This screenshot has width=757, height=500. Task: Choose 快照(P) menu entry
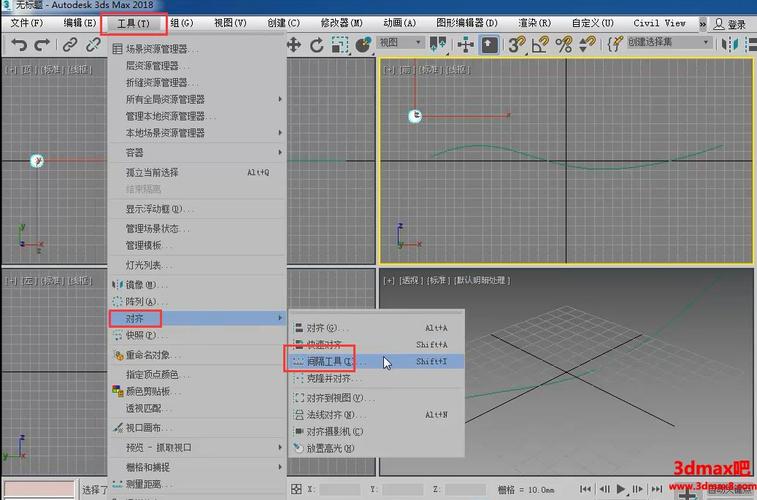coord(197,335)
